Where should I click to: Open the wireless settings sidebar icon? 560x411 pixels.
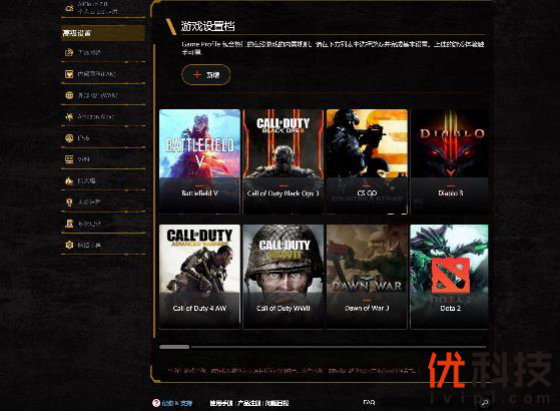(x=69, y=52)
